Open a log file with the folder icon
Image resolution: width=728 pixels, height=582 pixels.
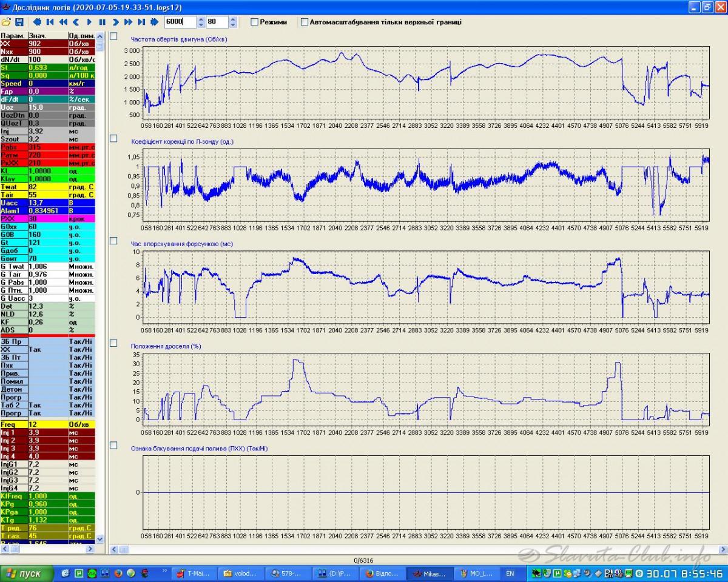6,22
